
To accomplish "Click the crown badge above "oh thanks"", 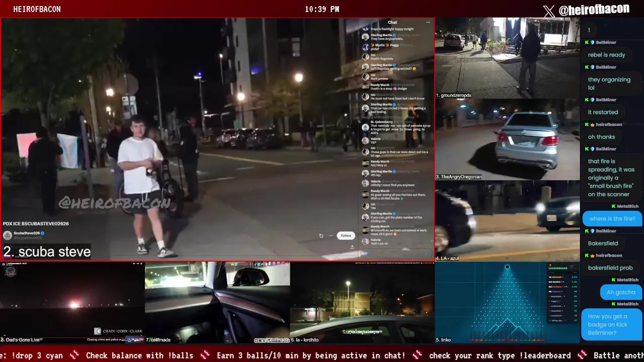I will 593,125.
